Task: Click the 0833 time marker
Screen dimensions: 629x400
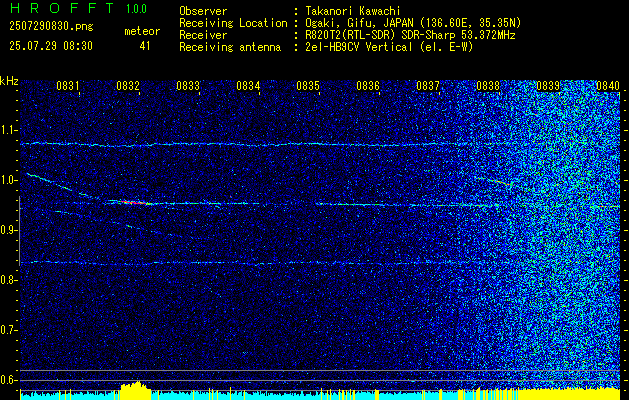Action: (188, 85)
